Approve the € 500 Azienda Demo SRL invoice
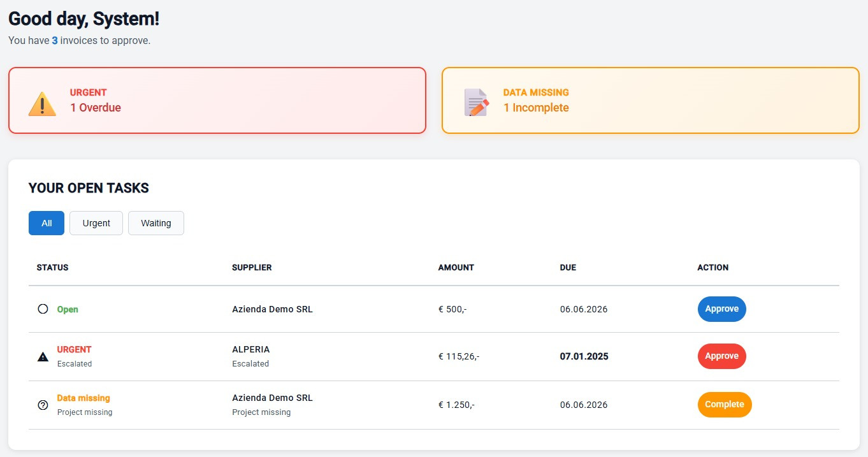Viewport: 868px width, 457px height. [721, 309]
